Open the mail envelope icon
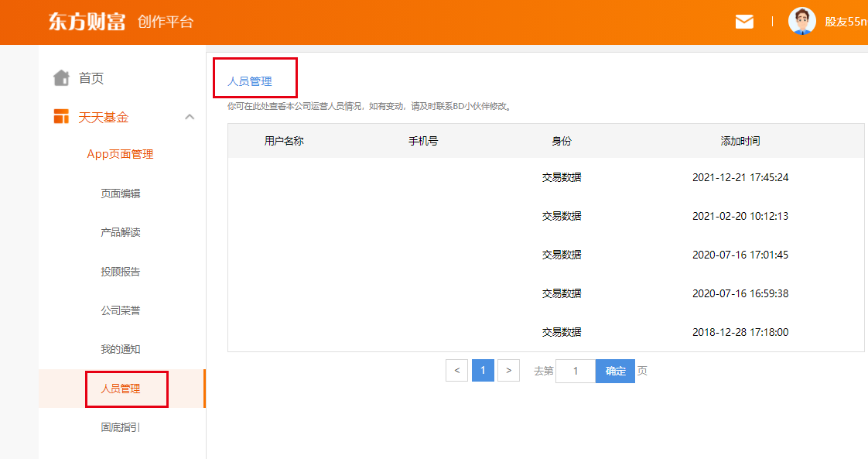The image size is (868, 459). click(744, 22)
